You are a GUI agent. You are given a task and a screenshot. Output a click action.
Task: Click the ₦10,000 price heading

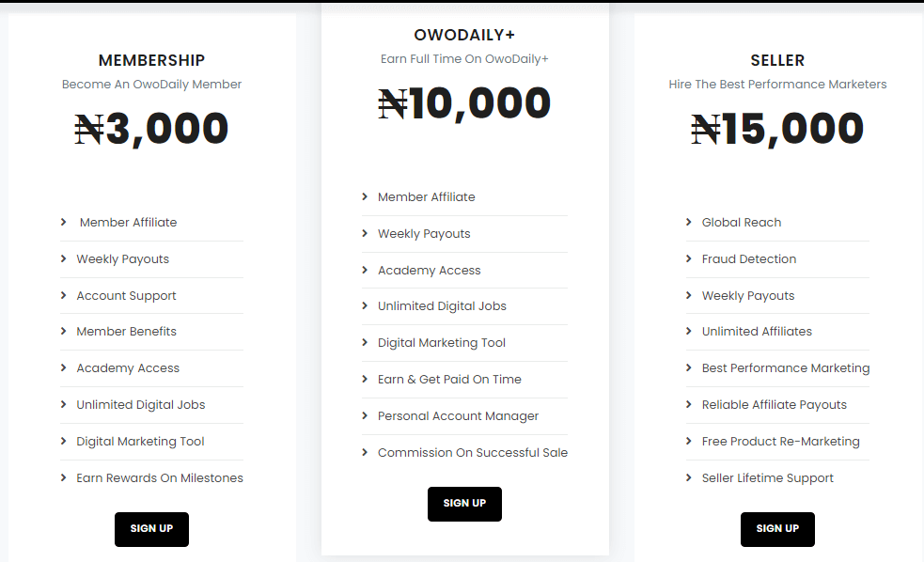pyautogui.click(x=464, y=103)
